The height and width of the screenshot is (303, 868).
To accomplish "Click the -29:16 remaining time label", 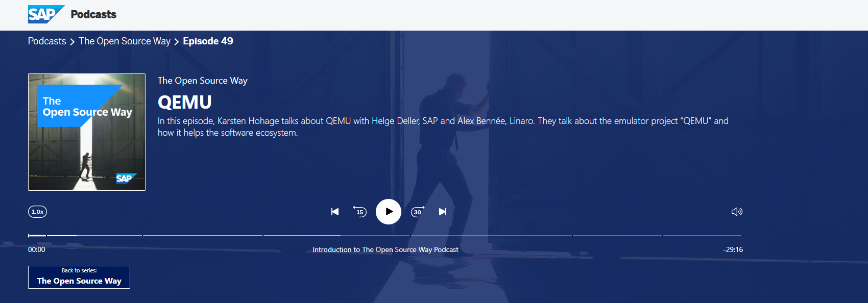I will click(x=733, y=249).
